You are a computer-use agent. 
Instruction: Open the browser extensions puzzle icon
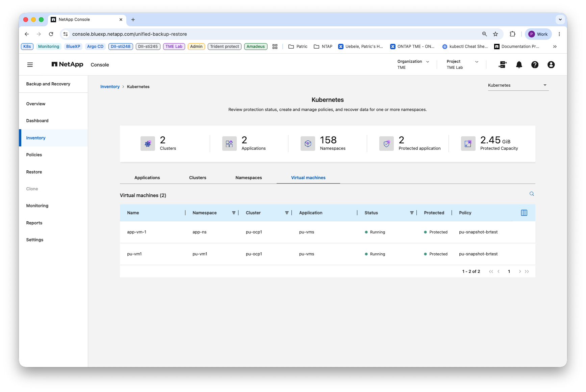[x=512, y=34]
